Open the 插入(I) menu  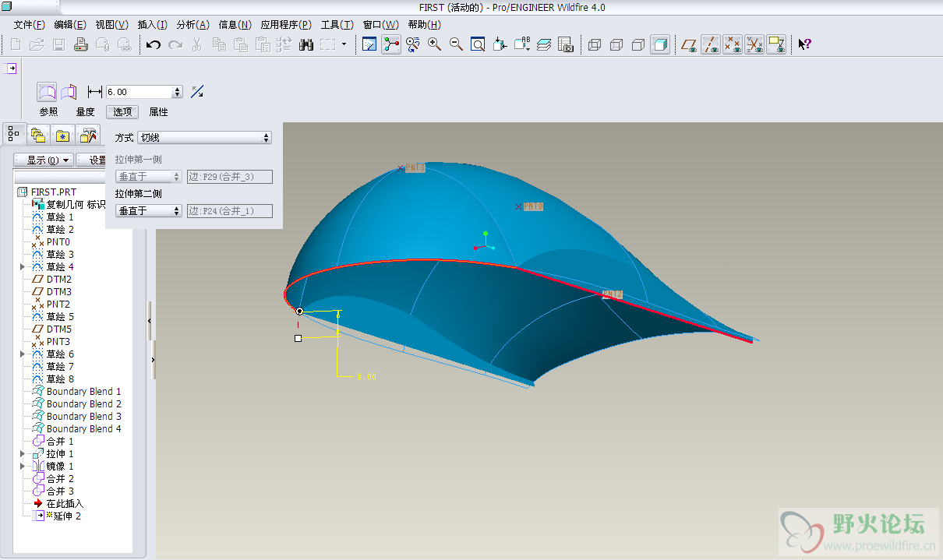[x=152, y=25]
